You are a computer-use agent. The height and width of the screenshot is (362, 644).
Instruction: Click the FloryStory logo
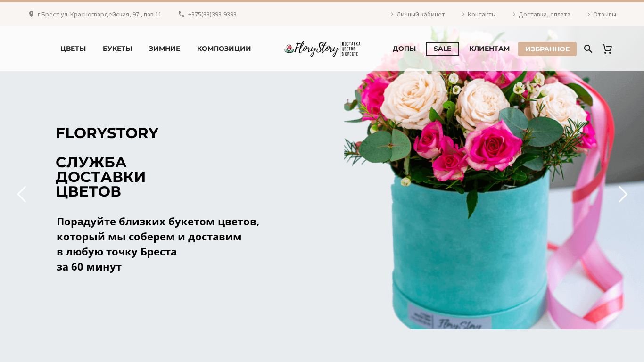click(322, 49)
